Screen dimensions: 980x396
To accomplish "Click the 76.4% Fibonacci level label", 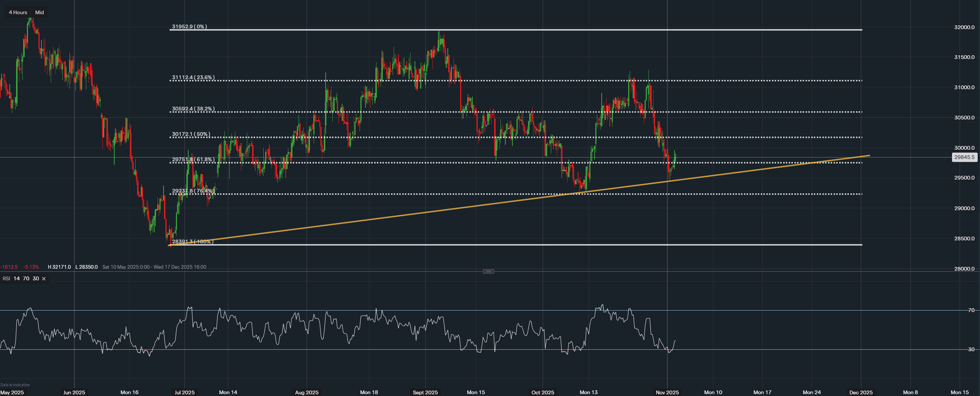I will [x=193, y=191].
